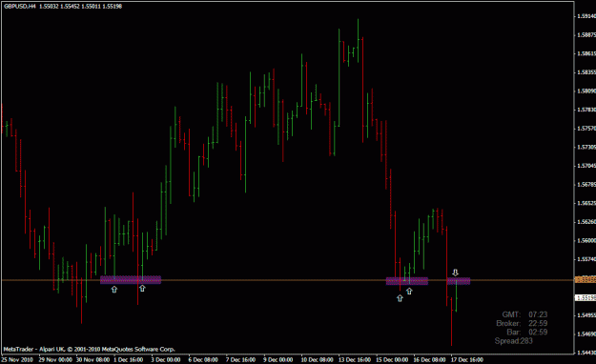Click the 1.56000 price axis label
This screenshot has width=596, height=364.
click(586, 240)
